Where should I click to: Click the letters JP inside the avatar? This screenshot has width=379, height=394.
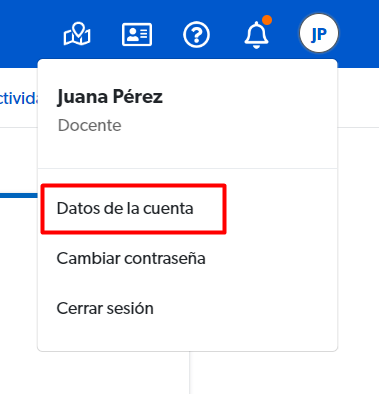pyautogui.click(x=319, y=34)
